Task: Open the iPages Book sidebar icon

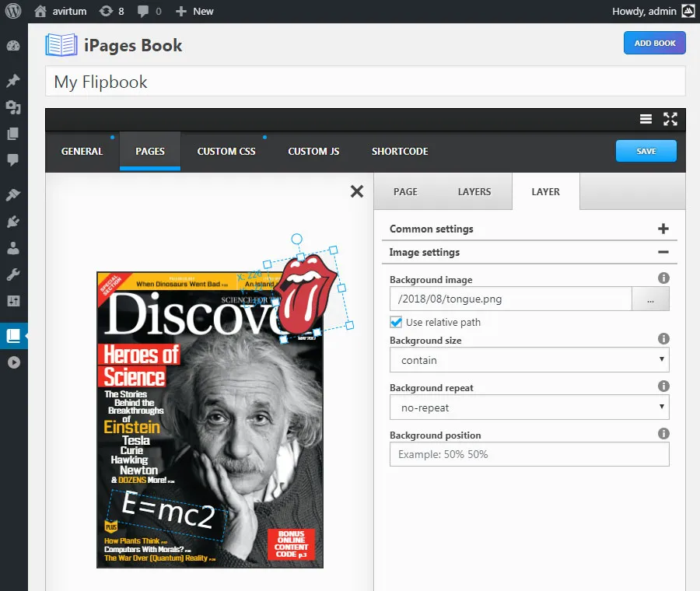Action: 13,335
